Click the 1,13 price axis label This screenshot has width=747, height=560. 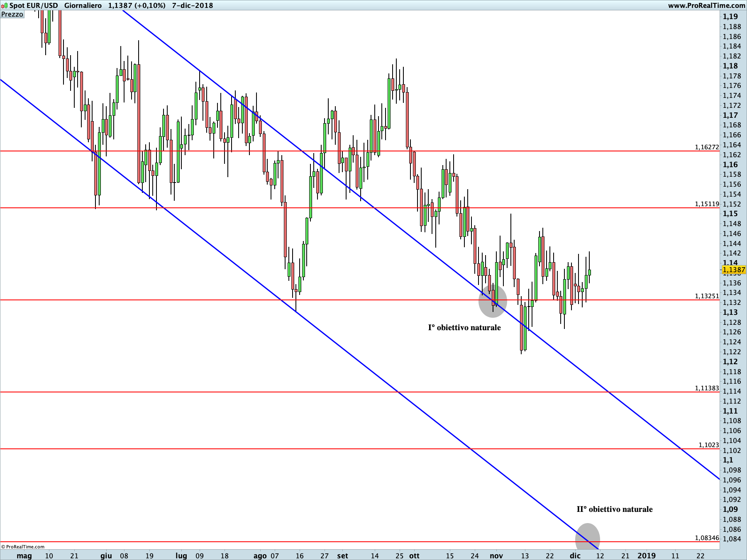[730, 312]
